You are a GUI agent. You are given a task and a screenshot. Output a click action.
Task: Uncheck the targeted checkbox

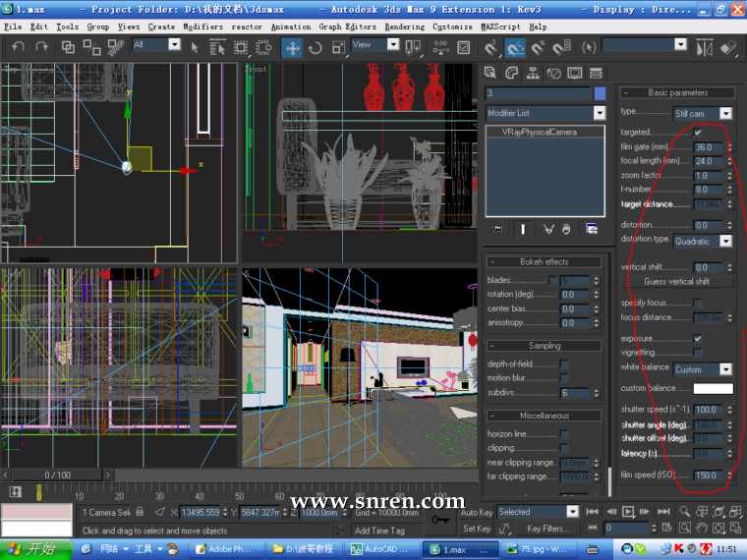[x=698, y=132]
